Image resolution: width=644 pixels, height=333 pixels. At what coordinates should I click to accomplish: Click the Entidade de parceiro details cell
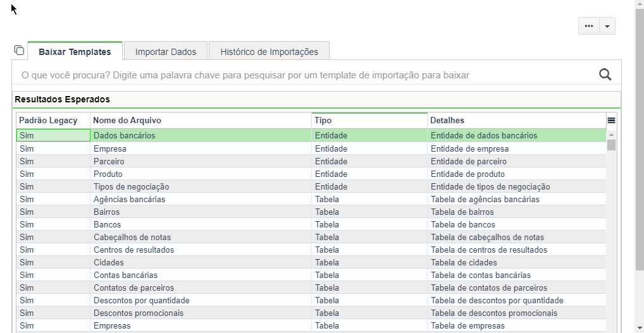coord(517,161)
